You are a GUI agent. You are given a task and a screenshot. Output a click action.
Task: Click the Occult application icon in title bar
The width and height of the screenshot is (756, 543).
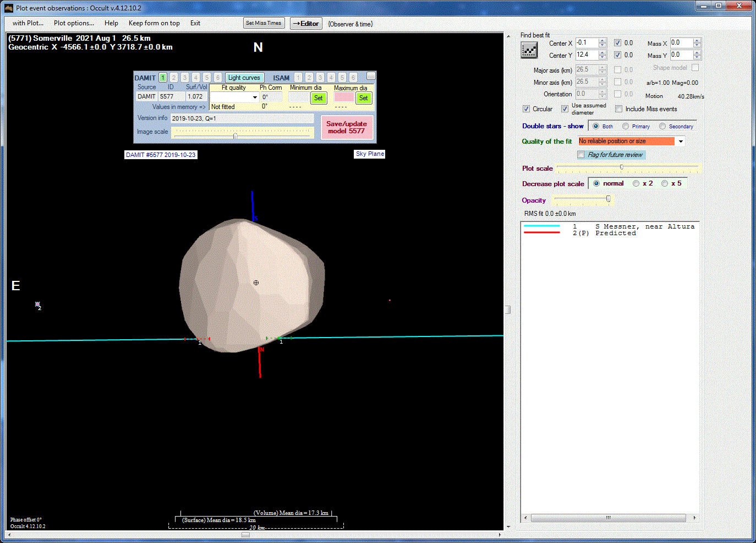(9, 8)
